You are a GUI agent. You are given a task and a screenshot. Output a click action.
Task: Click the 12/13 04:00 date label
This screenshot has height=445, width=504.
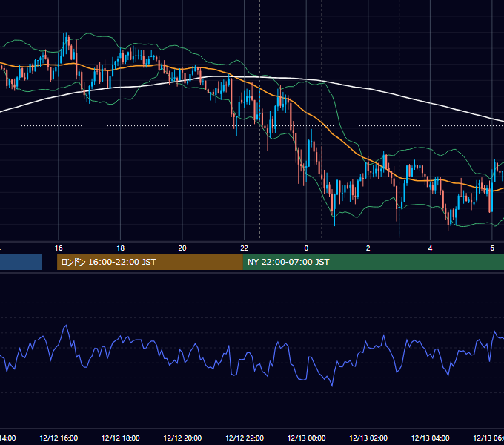431,438
